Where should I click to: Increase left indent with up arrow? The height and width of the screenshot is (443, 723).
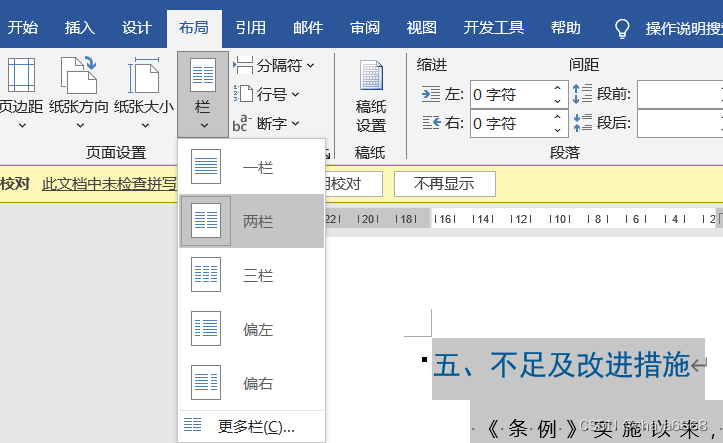point(557,88)
